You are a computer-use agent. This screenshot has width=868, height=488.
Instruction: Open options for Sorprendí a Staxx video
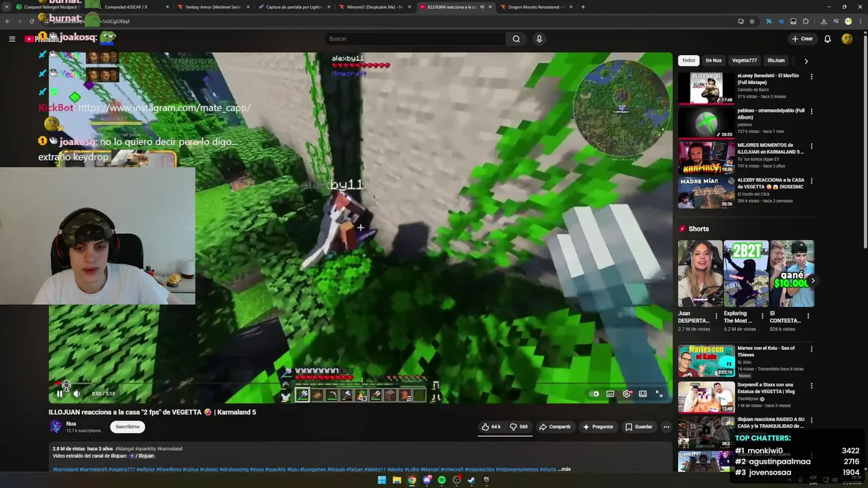[x=811, y=385]
